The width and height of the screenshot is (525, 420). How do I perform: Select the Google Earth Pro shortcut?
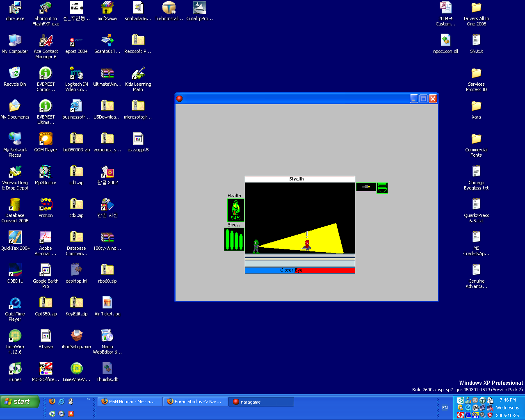[x=46, y=276]
